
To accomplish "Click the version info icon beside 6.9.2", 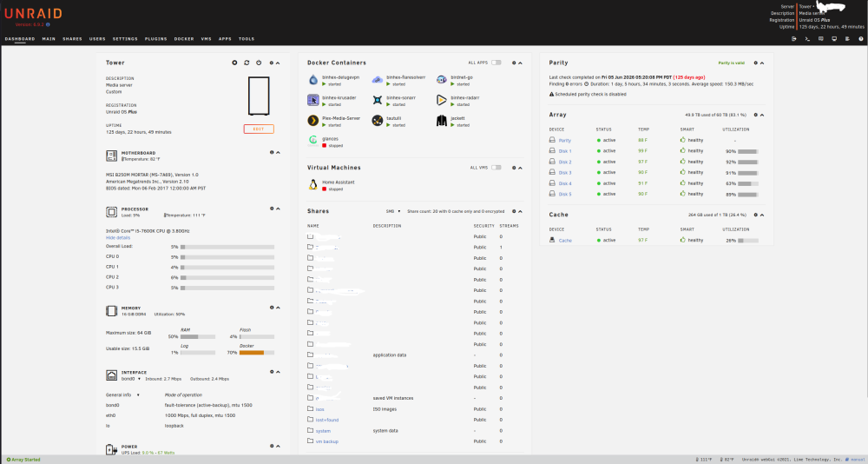I will [x=48, y=25].
